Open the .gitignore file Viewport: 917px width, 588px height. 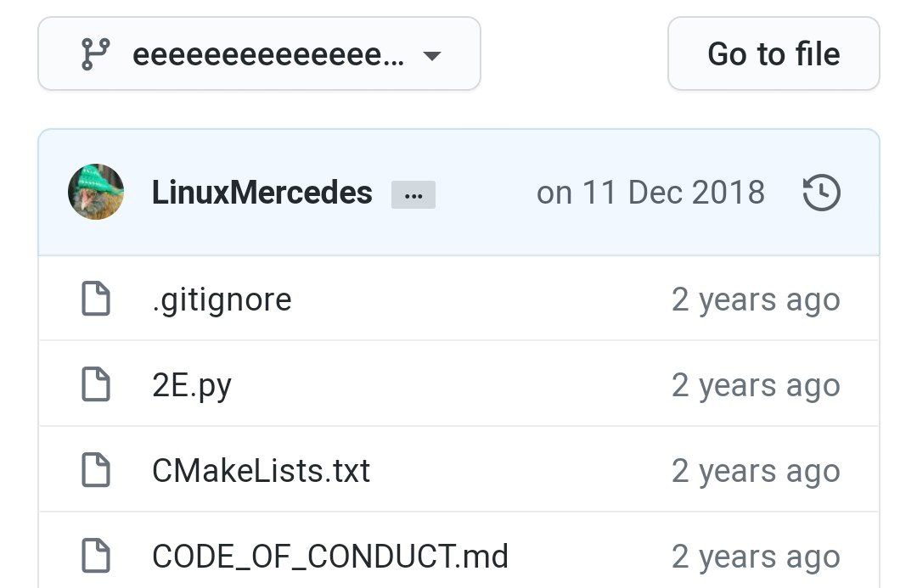[x=222, y=300]
